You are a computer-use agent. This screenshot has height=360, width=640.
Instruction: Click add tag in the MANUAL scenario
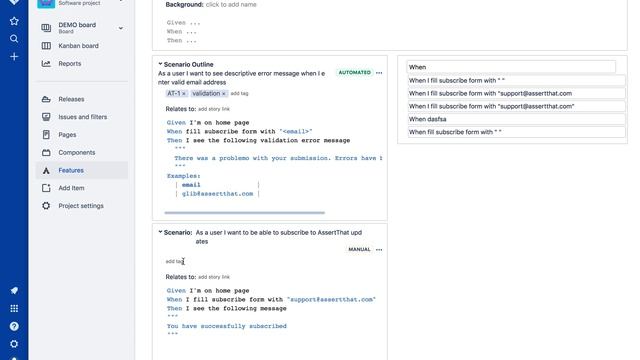click(x=175, y=261)
